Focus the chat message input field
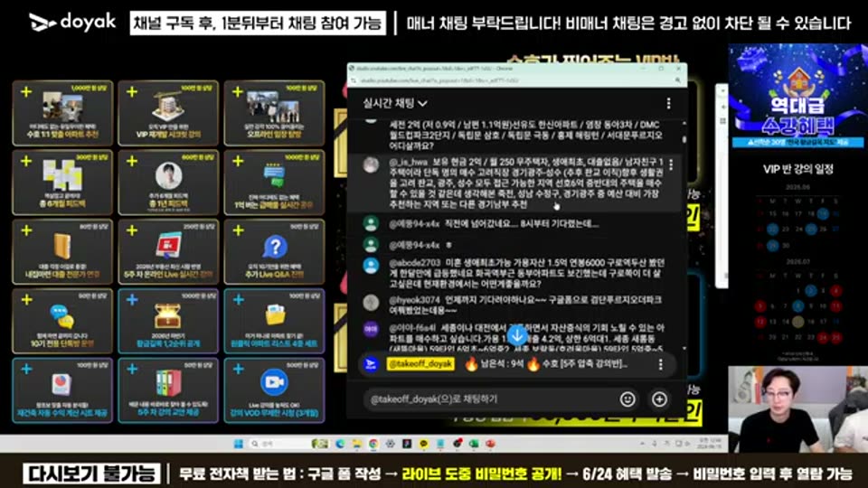 [490, 399]
